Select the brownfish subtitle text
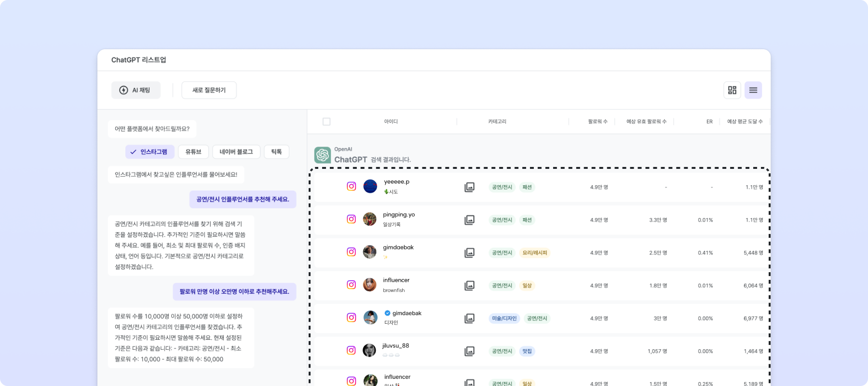The height and width of the screenshot is (386, 868). [x=394, y=290]
